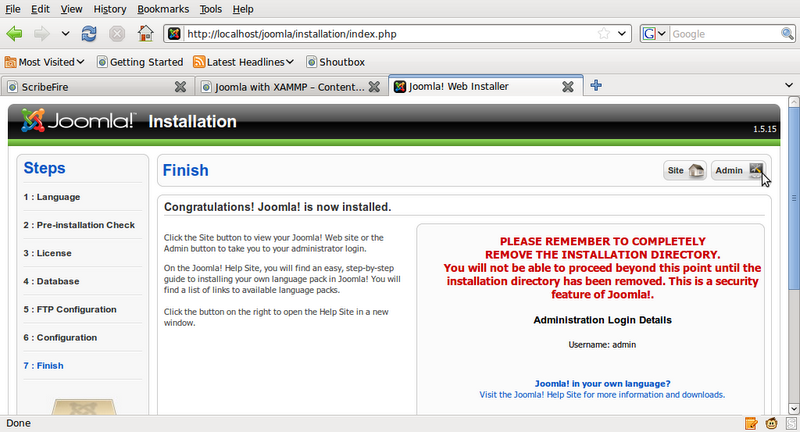This screenshot has width=800, height=432.
Task: Go back with the green arrow
Action: (14, 34)
